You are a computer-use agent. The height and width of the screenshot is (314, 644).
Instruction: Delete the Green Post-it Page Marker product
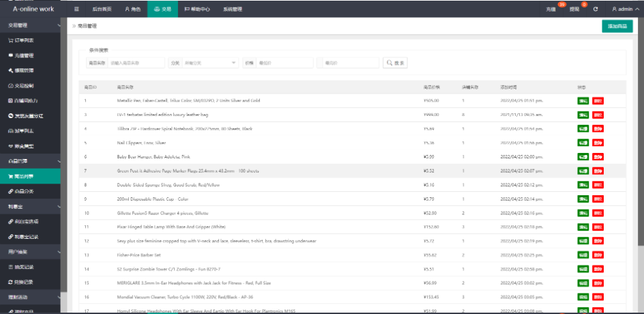tap(598, 171)
